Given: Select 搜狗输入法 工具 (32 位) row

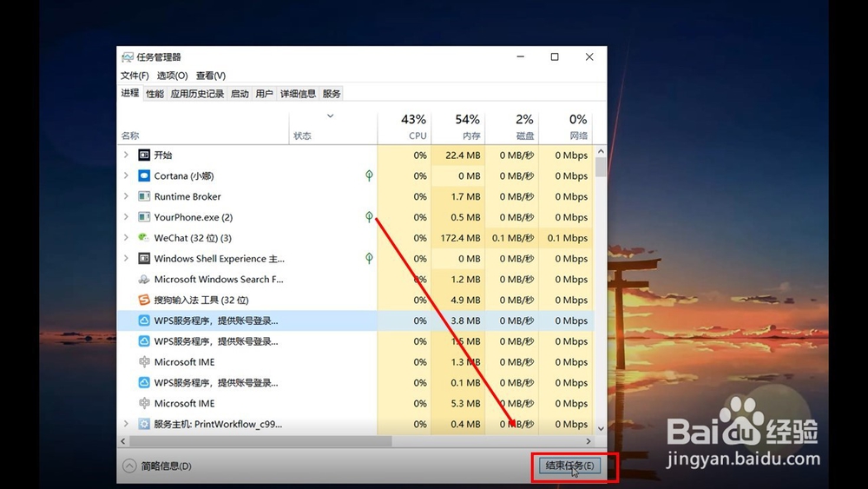Looking at the screenshot, I should [x=355, y=301].
